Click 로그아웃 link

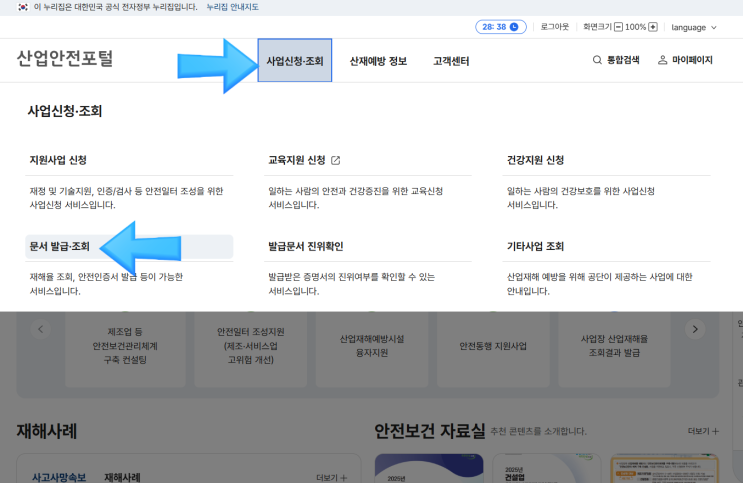tap(554, 27)
